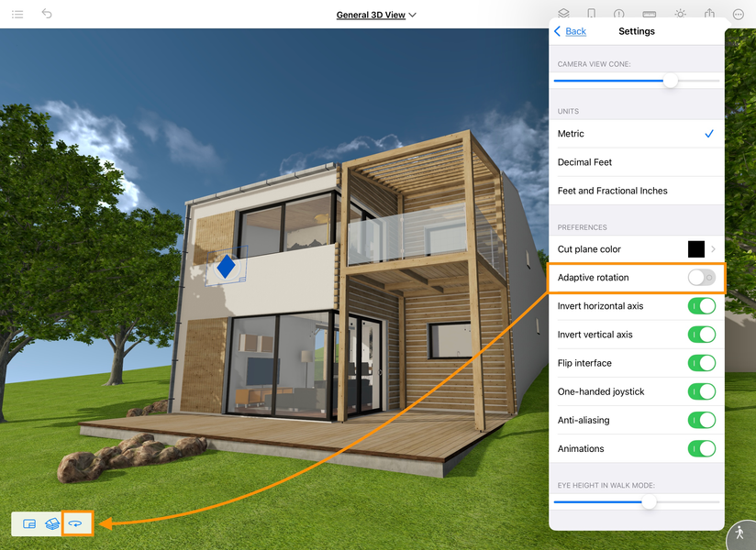Screen dimensions: 756x550
Task: Select Metric units
Action: pyautogui.click(x=637, y=134)
